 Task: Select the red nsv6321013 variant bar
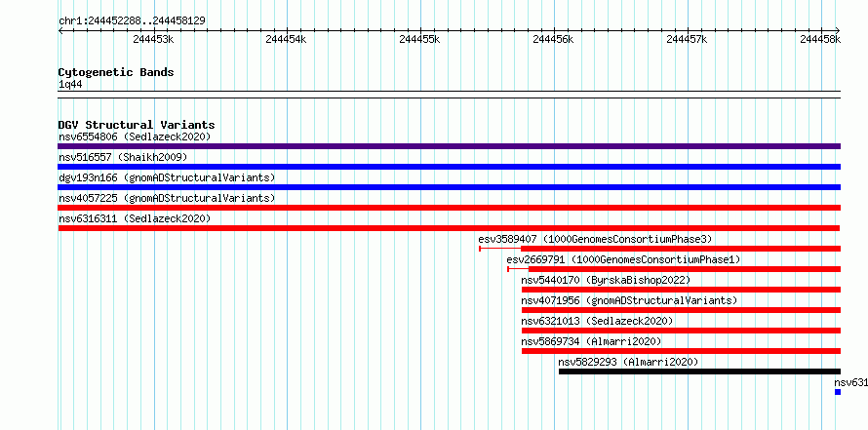(681, 331)
